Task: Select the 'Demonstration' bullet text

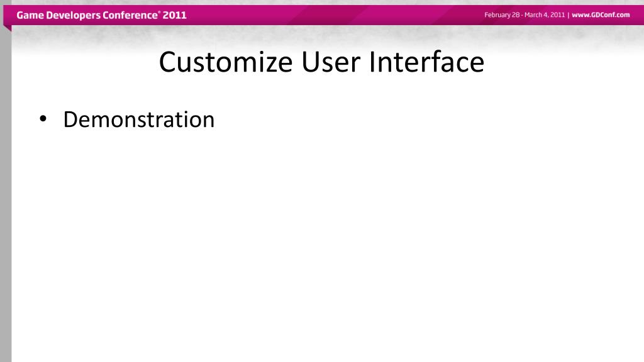Action: [139, 119]
